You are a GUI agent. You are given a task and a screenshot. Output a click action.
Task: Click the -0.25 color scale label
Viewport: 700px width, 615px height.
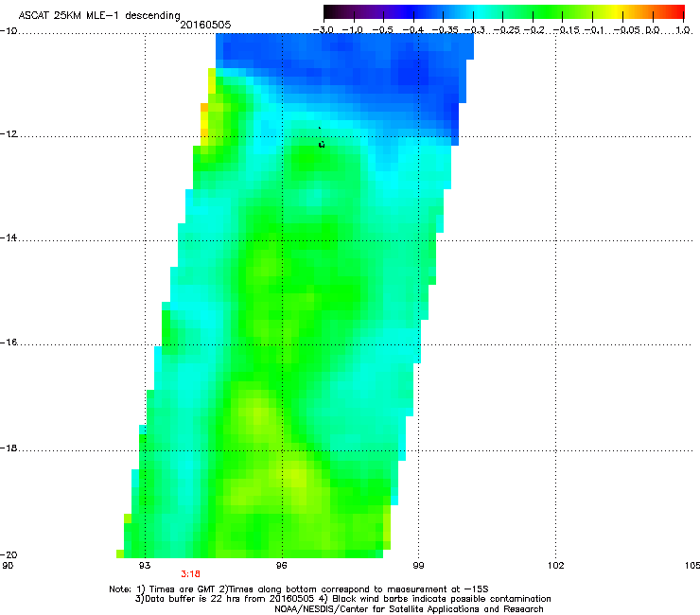506,30
